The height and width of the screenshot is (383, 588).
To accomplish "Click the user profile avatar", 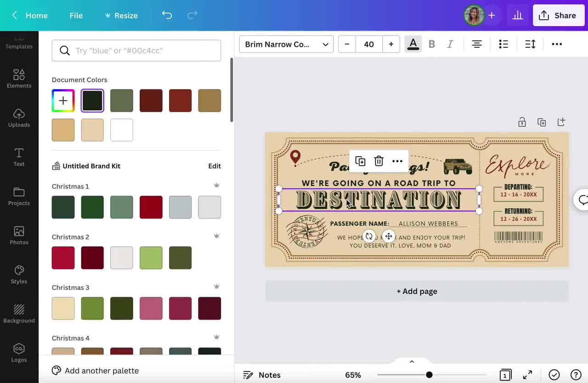I will tap(474, 15).
